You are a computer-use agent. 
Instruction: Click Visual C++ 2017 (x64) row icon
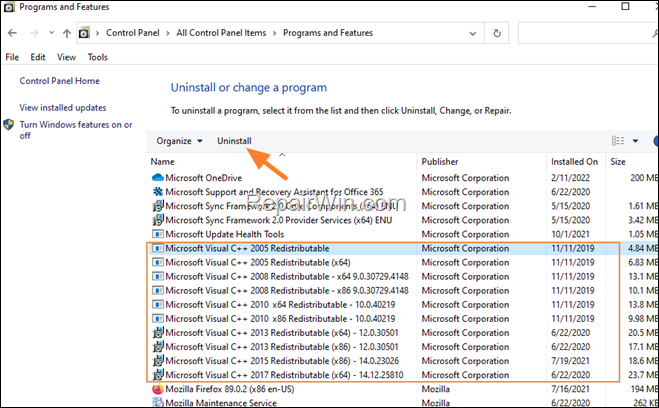(x=158, y=374)
